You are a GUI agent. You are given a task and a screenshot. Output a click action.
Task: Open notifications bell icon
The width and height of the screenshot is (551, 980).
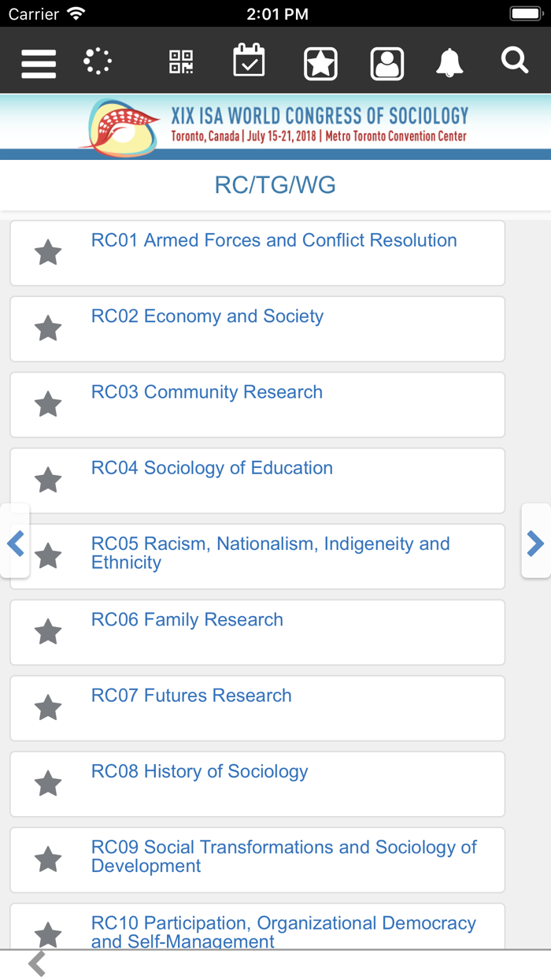point(449,61)
